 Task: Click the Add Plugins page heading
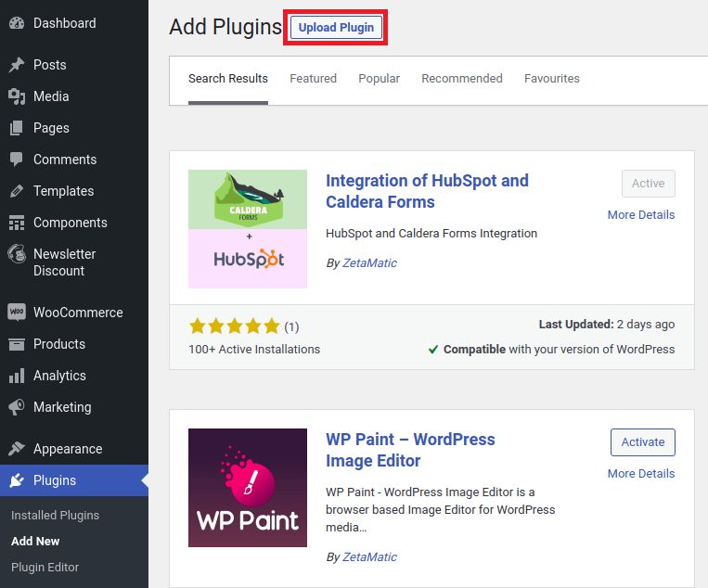pos(225,27)
